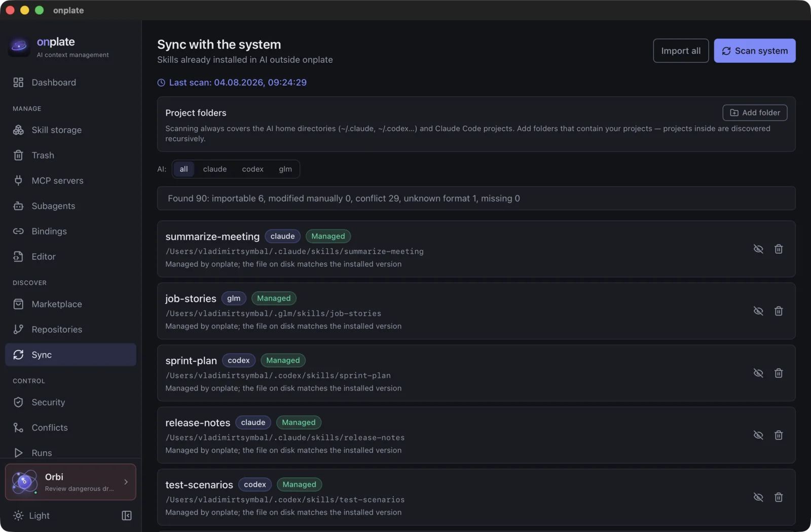Click the Project folders heading
This screenshot has height=532, width=811.
click(196, 113)
